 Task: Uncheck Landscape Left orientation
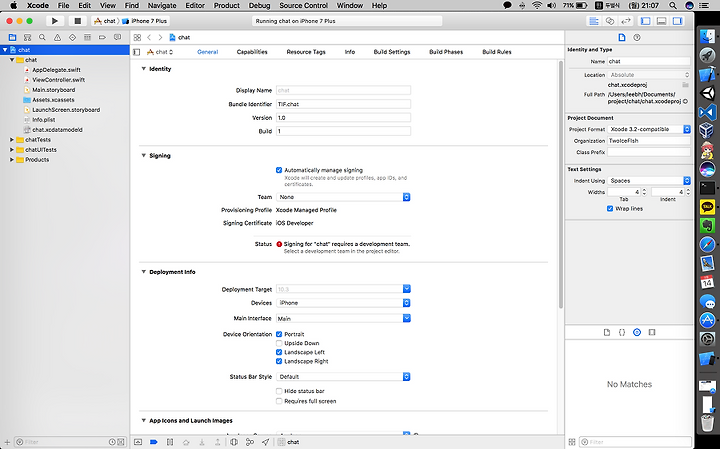point(279,352)
